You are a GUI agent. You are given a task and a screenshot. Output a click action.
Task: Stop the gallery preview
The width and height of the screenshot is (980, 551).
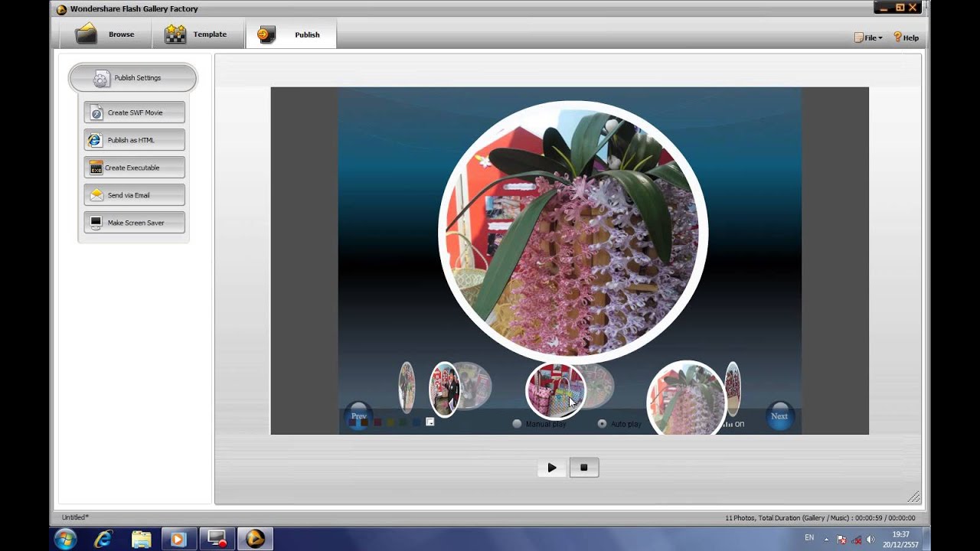click(x=583, y=468)
